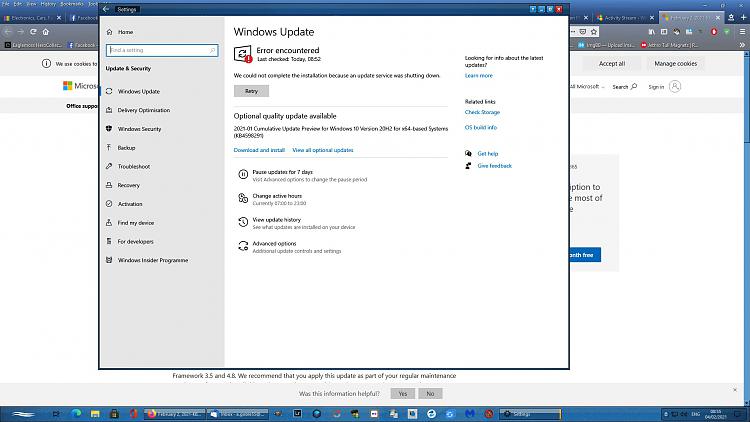The width and height of the screenshot is (750, 422).
Task: Open the Troubleshoot page
Action: 133,167
